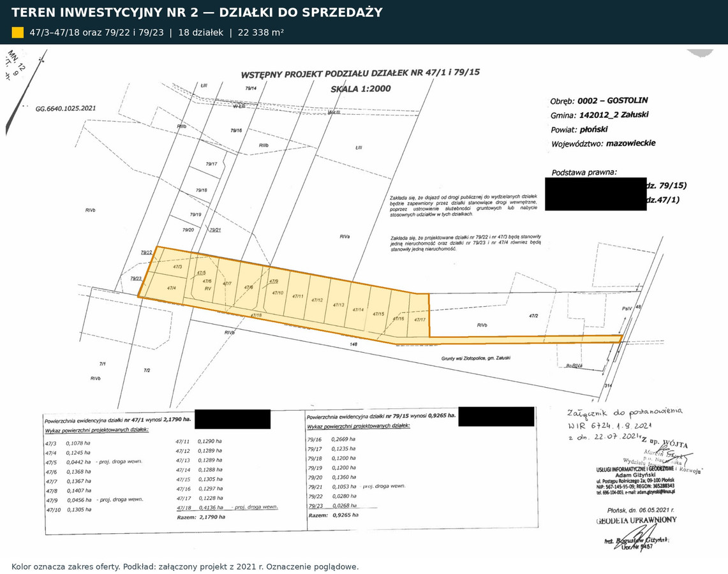728x574 pixels.
Task: Select highlighted parcel 47/11 on the map
Action: coord(297,296)
